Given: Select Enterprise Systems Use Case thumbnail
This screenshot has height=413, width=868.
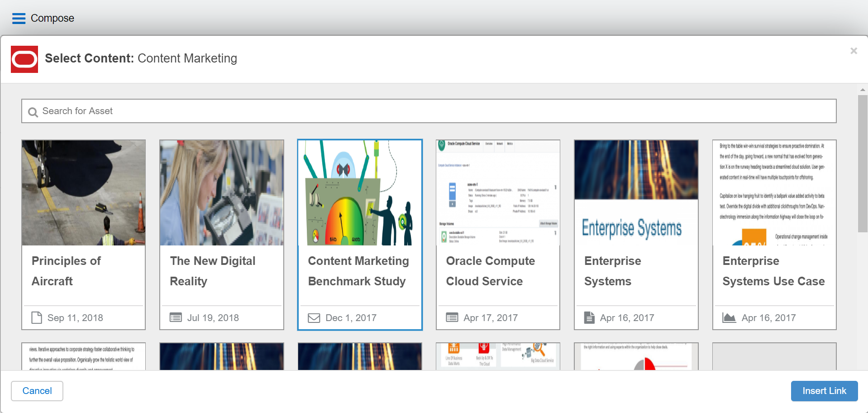Looking at the screenshot, I should pyautogui.click(x=774, y=193).
